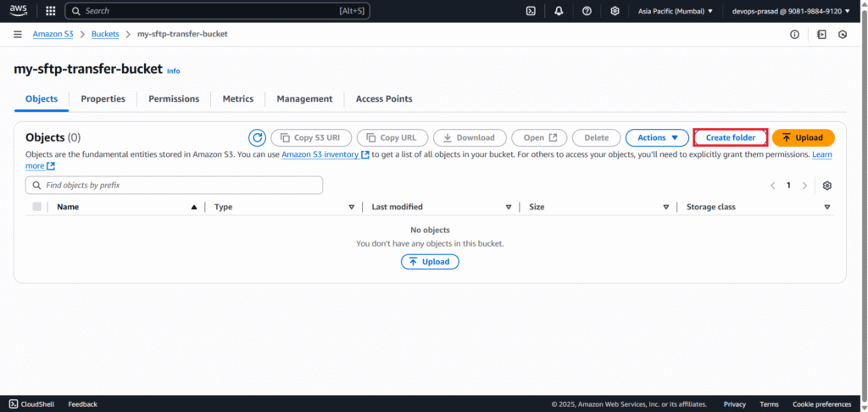The width and height of the screenshot is (868, 412).
Task: Switch to the Objects tab
Action: pos(42,98)
